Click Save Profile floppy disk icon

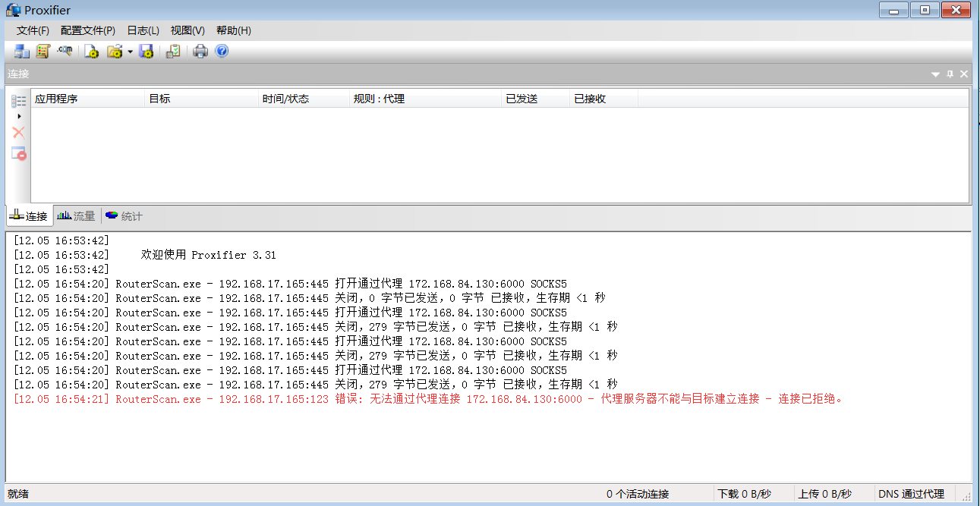(147, 52)
